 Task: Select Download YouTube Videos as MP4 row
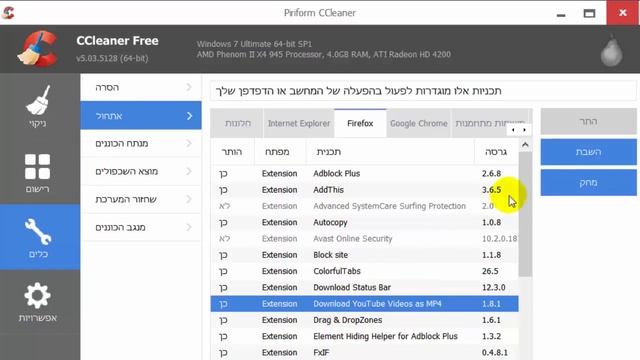click(364, 304)
